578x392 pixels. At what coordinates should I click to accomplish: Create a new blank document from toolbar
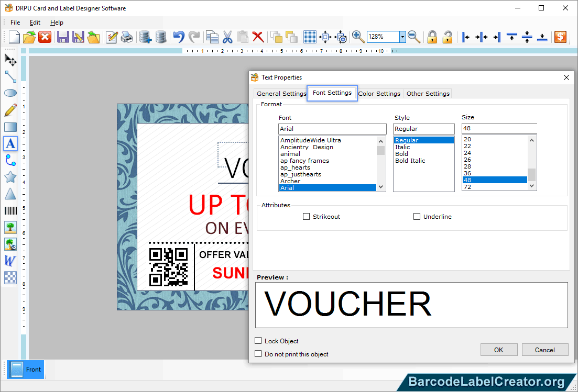tap(14, 37)
